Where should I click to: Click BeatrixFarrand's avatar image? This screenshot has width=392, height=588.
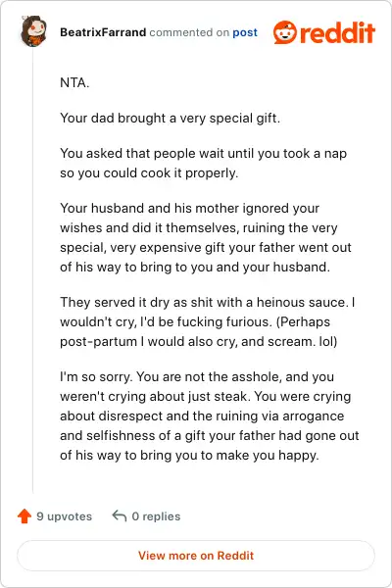[33, 31]
